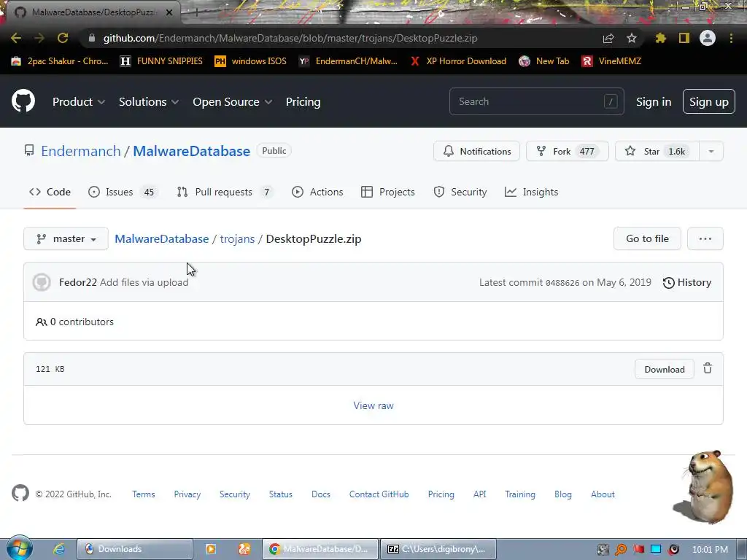Click the footer GitHub logo
The image size is (747, 560).
point(20,494)
